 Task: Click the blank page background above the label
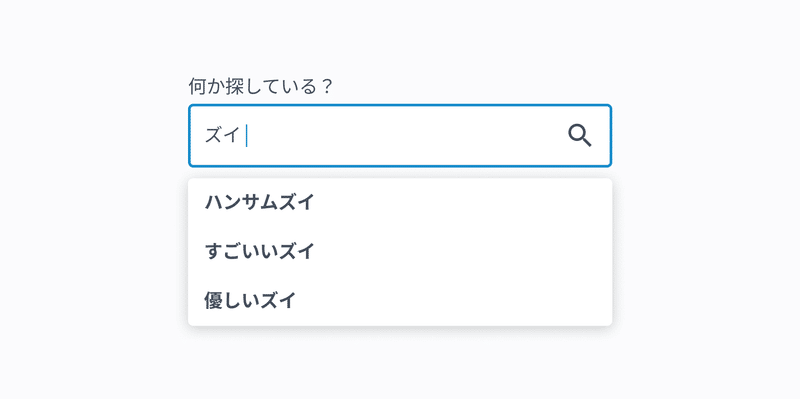[400, 36]
